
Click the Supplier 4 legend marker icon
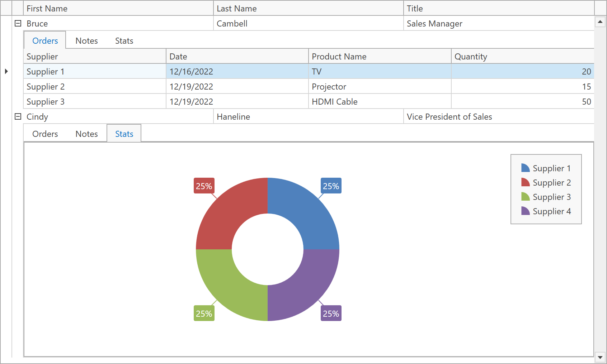(x=525, y=211)
